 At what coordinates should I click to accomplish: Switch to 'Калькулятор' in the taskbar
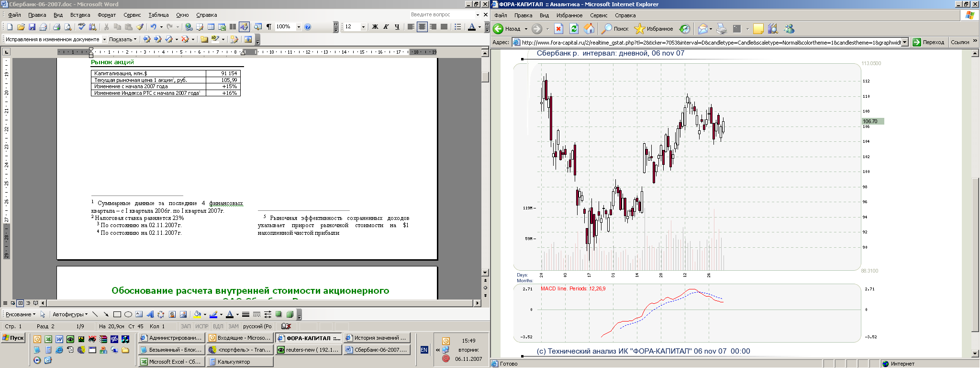pyautogui.click(x=239, y=362)
